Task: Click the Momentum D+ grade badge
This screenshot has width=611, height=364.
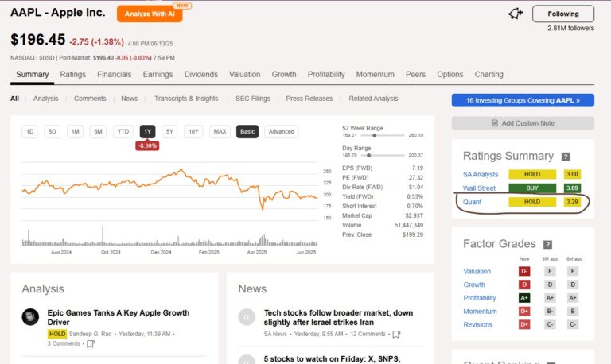Action: [524, 311]
